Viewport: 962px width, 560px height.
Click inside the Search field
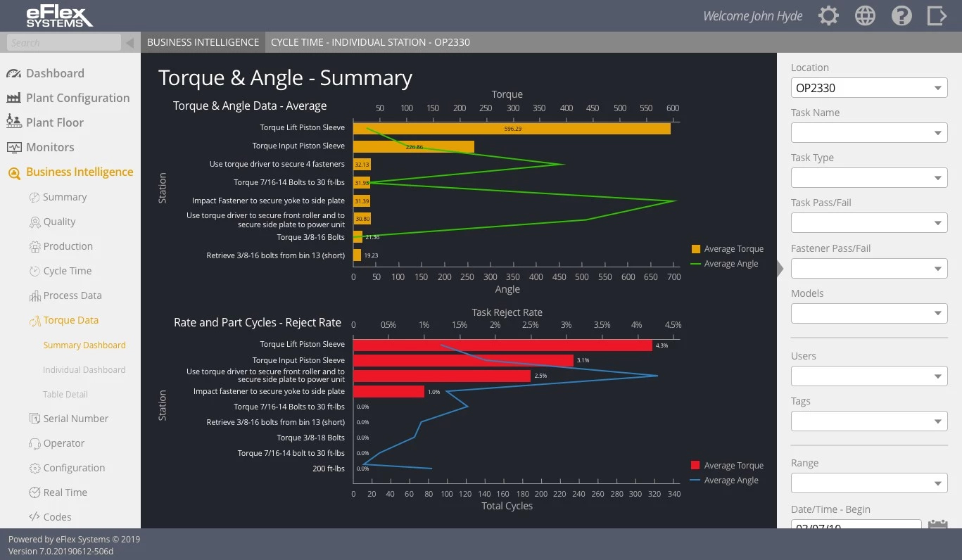point(63,42)
